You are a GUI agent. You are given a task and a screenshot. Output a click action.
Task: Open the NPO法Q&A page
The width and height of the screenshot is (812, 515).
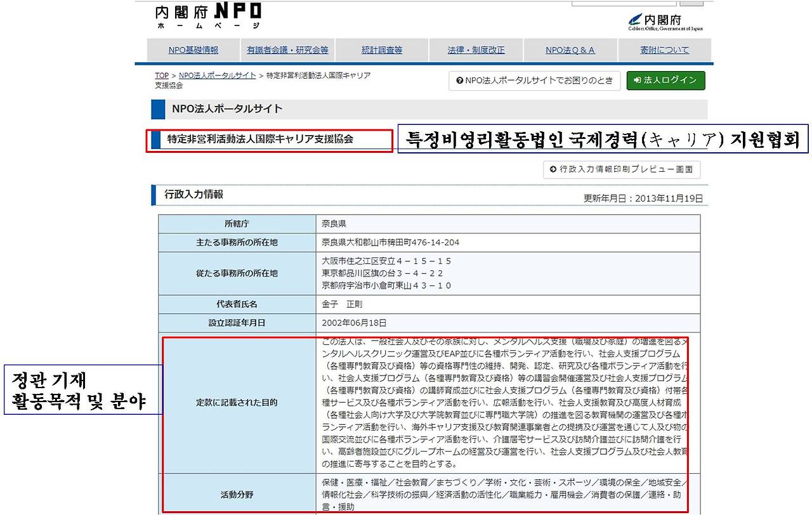point(570,50)
